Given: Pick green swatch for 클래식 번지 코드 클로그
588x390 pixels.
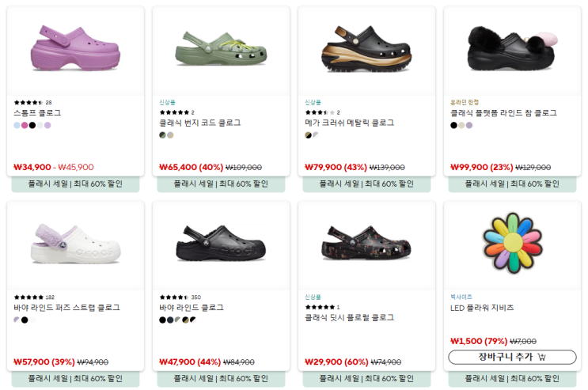Looking at the screenshot, I should coord(162,135).
